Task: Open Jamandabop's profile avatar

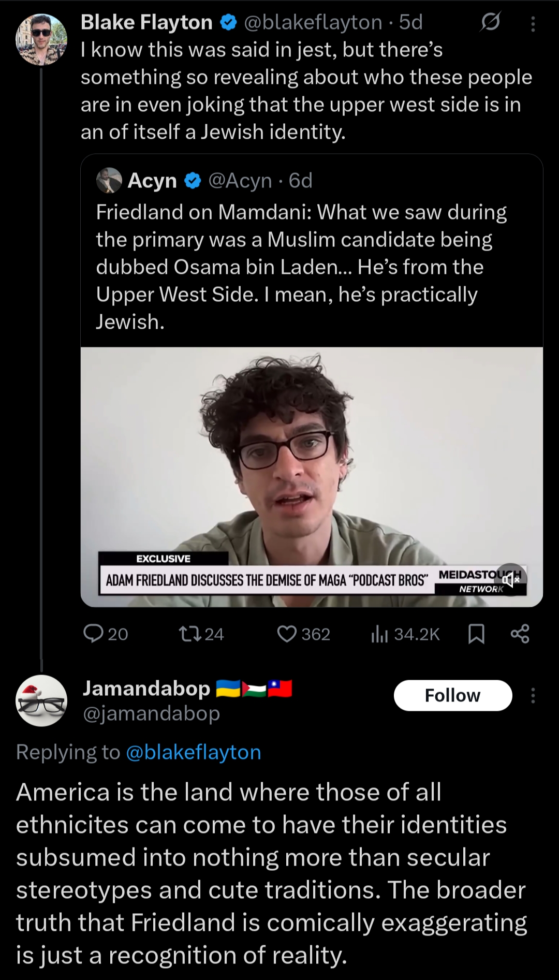Action: click(x=41, y=700)
